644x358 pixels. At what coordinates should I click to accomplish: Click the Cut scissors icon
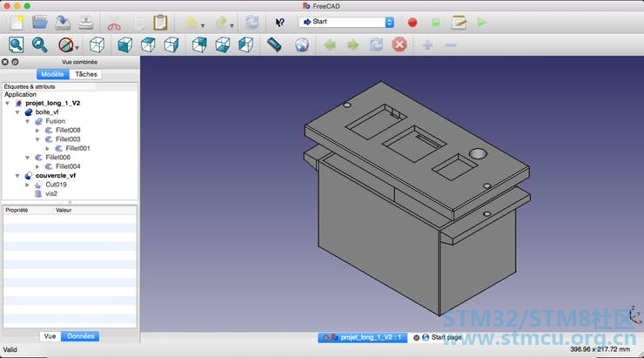coord(114,23)
